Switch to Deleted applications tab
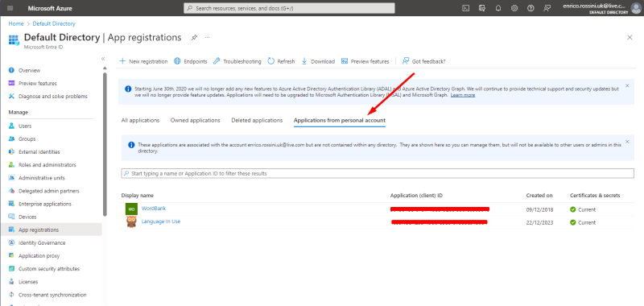644x306 pixels. click(257, 120)
